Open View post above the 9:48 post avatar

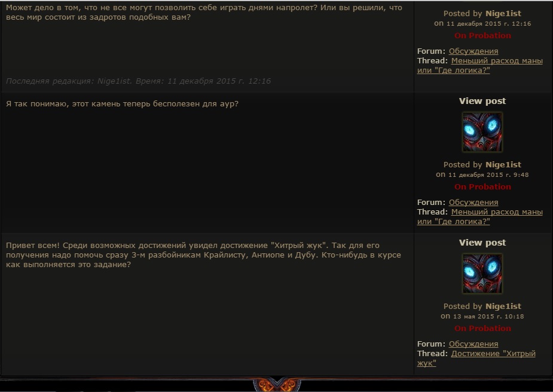click(x=482, y=101)
